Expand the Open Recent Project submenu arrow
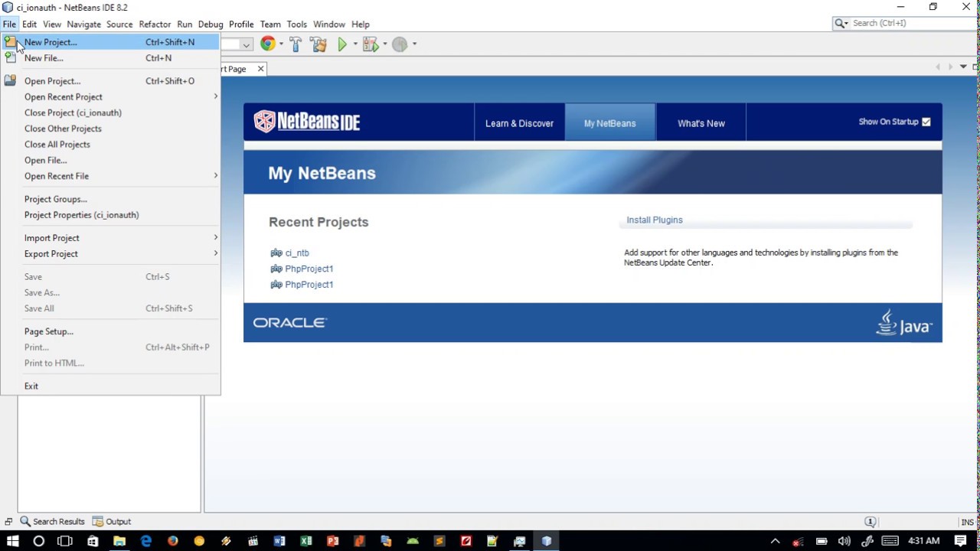The width and height of the screenshot is (980, 551). point(215,96)
